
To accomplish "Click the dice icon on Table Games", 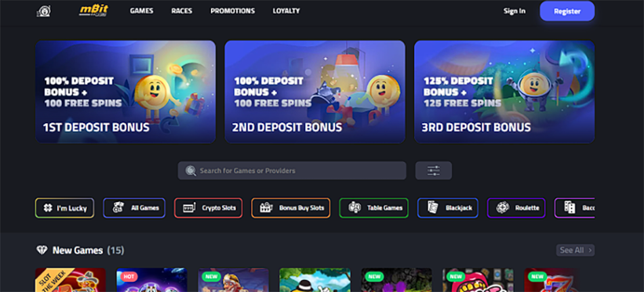I will [354, 208].
